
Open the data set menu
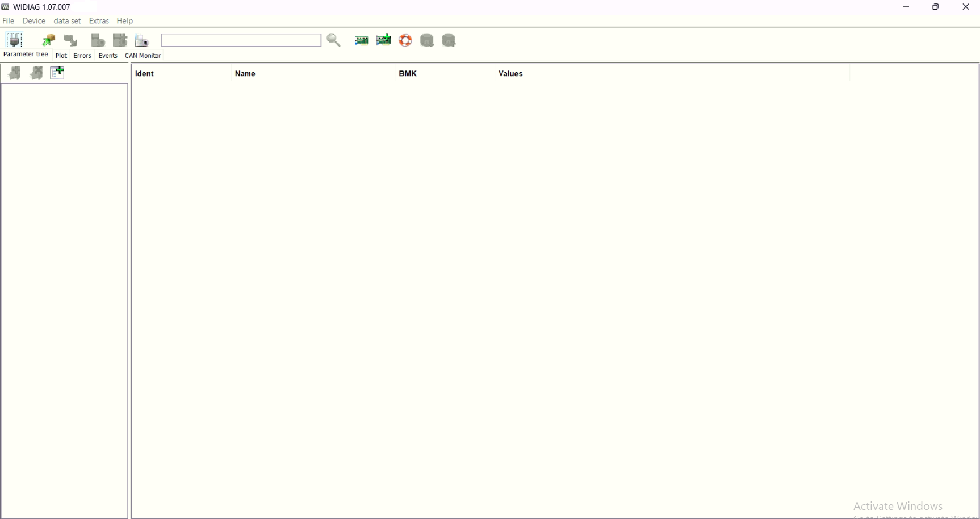[x=68, y=21]
